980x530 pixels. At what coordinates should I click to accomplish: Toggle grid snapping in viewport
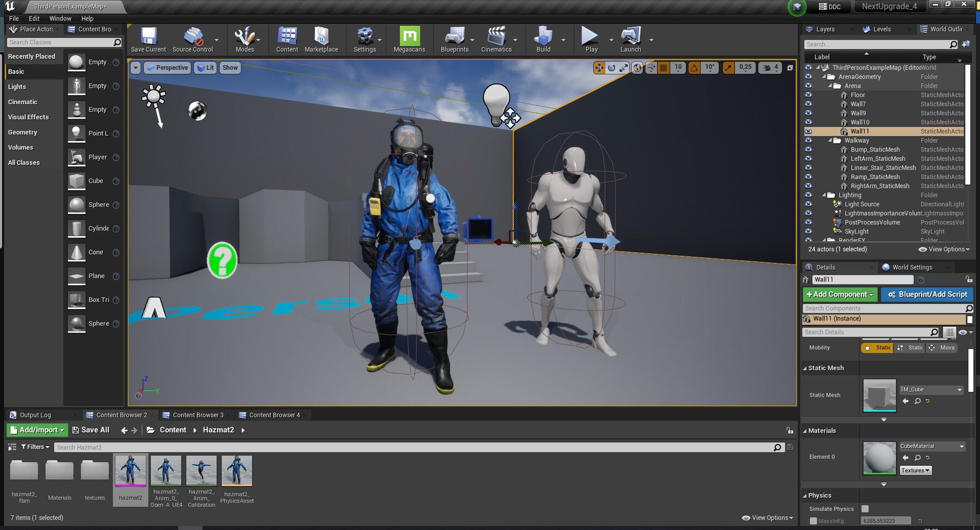663,67
